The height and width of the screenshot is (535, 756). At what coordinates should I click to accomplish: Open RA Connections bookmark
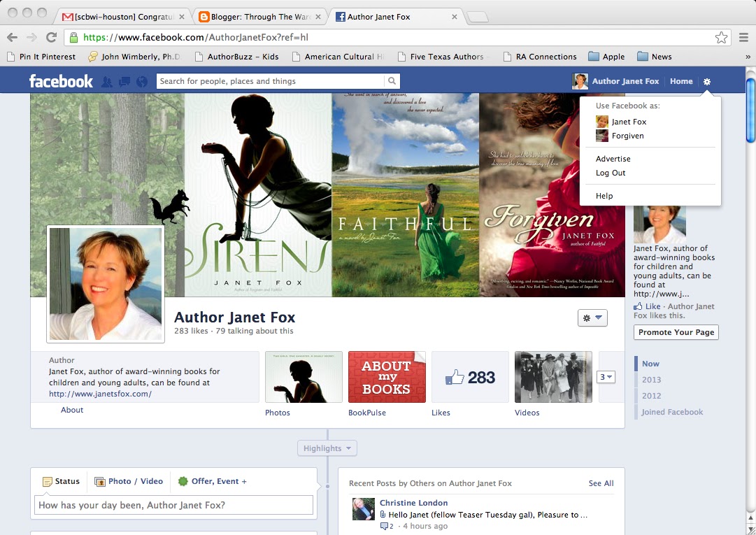click(539, 57)
